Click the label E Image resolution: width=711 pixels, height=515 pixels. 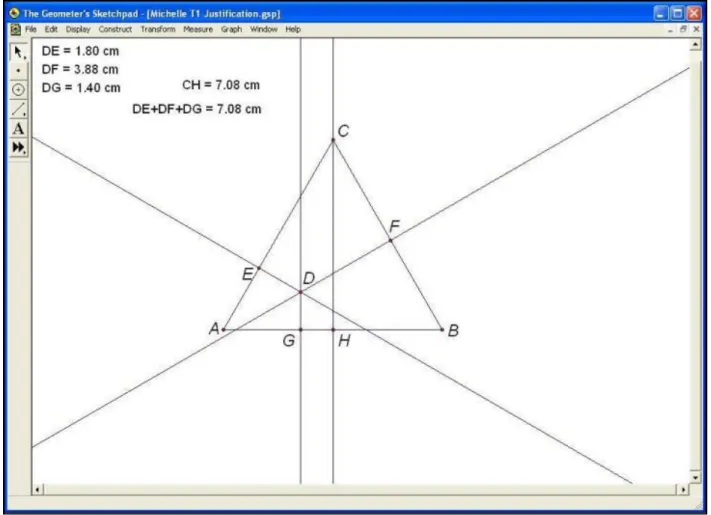pos(248,274)
